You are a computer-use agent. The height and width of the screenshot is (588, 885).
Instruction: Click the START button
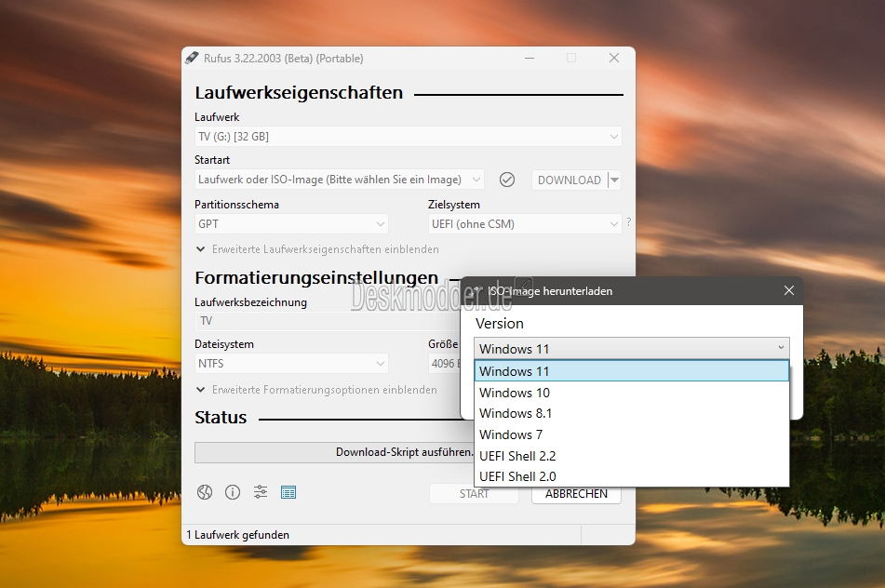[x=474, y=494]
